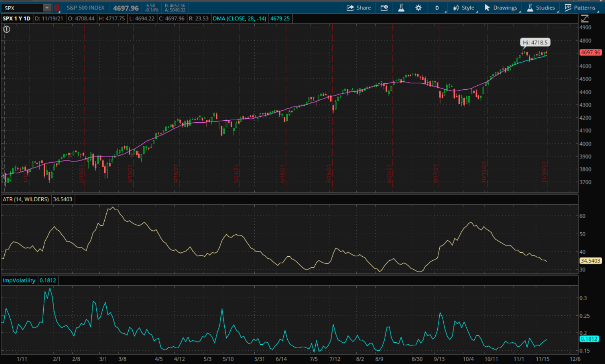The height and width of the screenshot is (364, 605).
Task: Click the -0.14% change value
Action: pyautogui.click(x=152, y=10)
